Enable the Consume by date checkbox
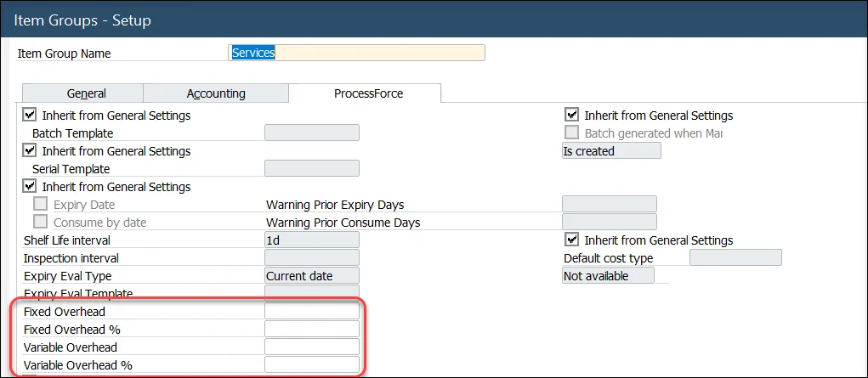This screenshot has height=378, width=868. (x=40, y=223)
